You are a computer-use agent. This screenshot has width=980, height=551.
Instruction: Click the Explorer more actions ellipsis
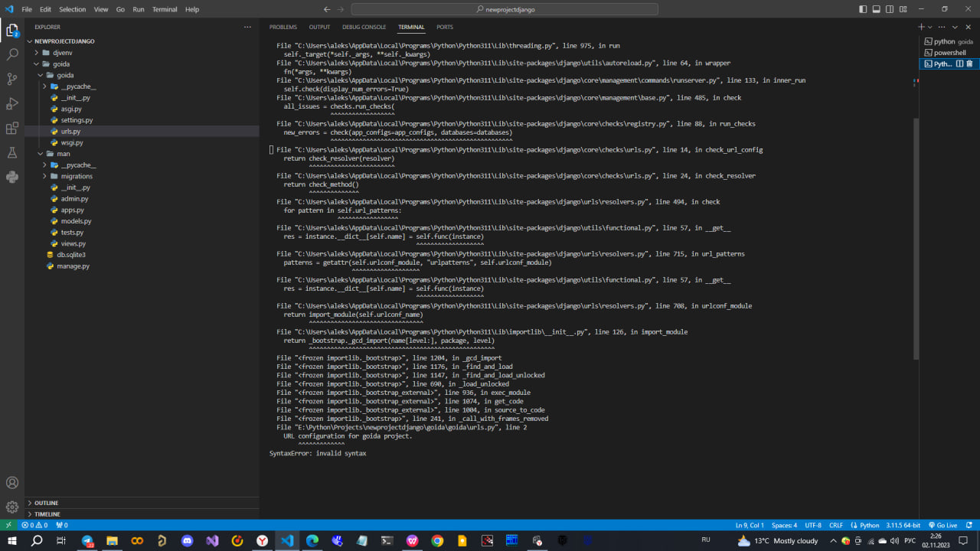(247, 27)
